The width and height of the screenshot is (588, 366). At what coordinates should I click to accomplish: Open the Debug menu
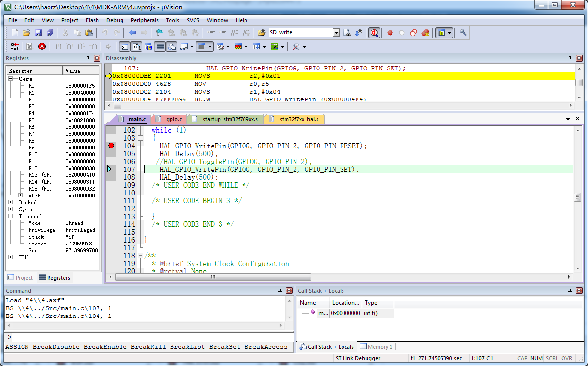click(115, 20)
